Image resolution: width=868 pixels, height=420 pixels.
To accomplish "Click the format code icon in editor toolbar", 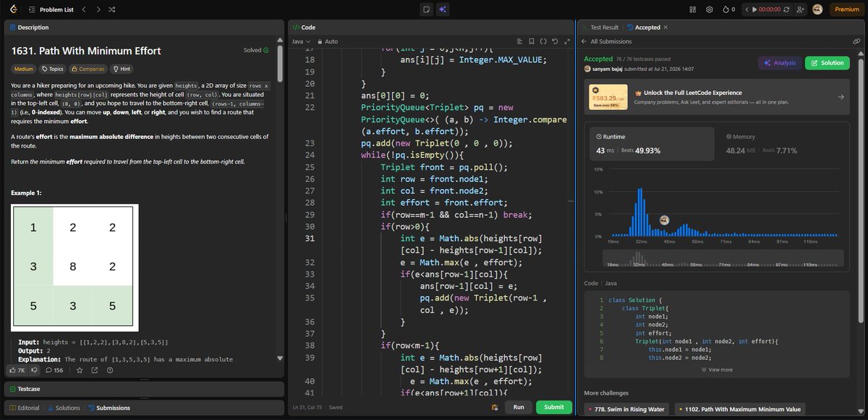I will coord(519,41).
